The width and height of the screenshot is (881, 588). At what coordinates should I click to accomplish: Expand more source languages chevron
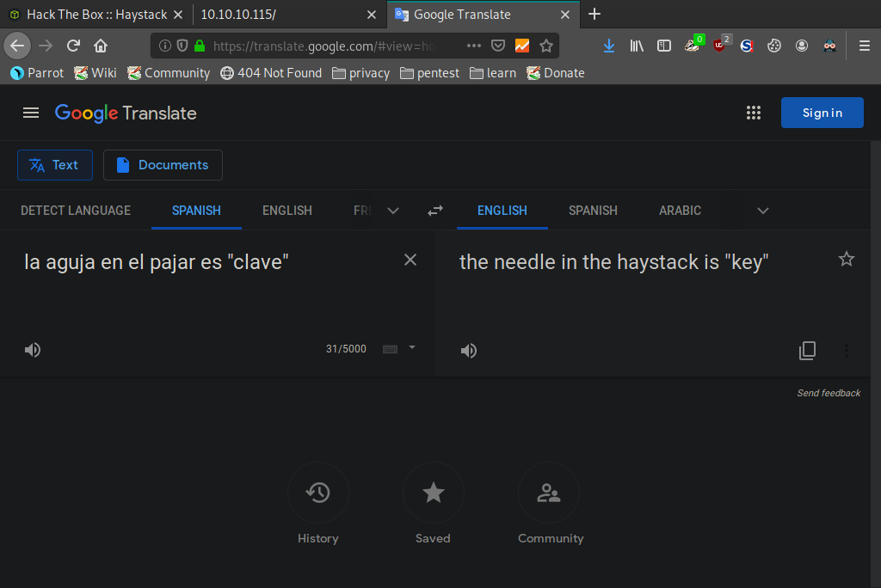point(393,211)
